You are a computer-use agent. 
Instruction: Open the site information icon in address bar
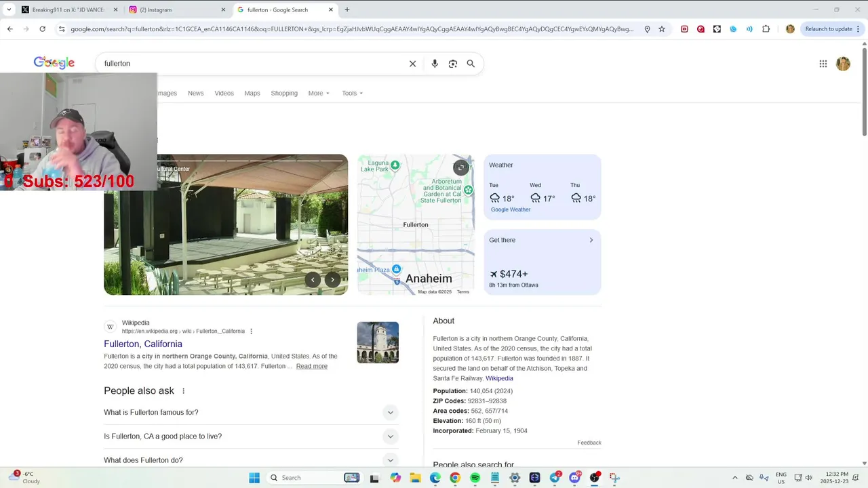click(62, 29)
